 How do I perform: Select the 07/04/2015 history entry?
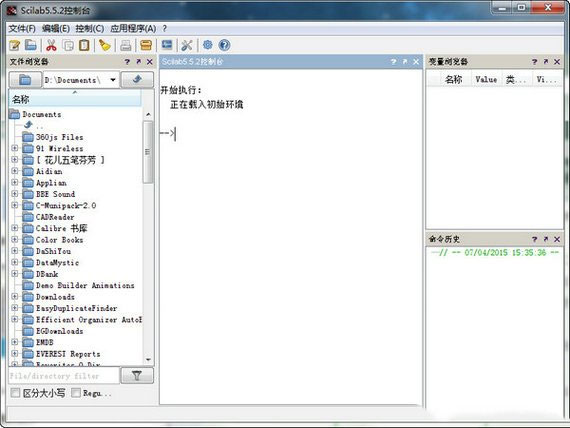(494, 252)
